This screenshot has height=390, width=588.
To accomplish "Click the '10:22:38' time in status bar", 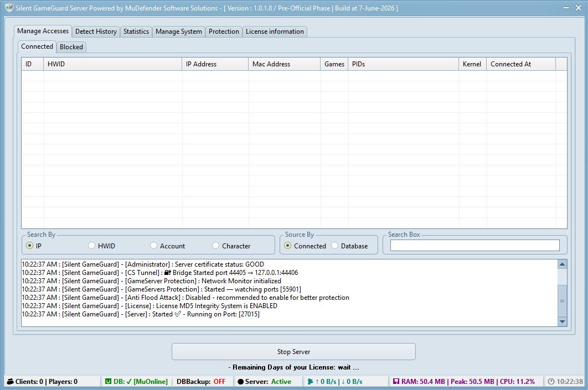I will coord(570,381).
